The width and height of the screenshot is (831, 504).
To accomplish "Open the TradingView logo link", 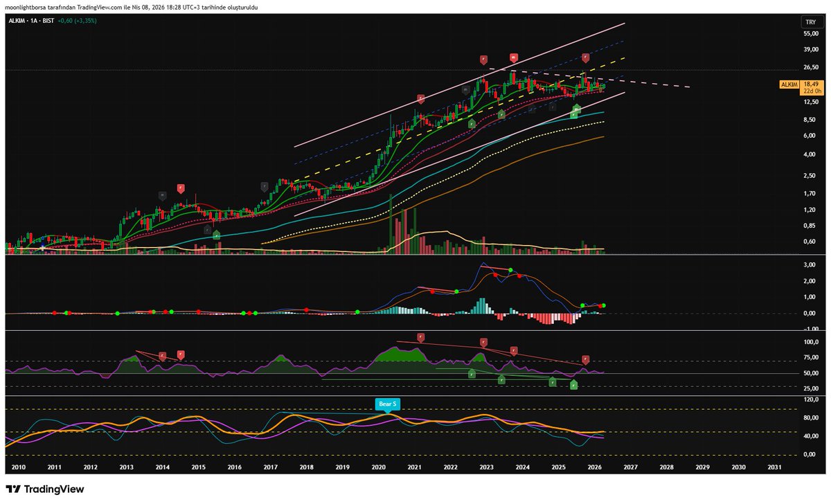I will pyautogui.click(x=45, y=489).
